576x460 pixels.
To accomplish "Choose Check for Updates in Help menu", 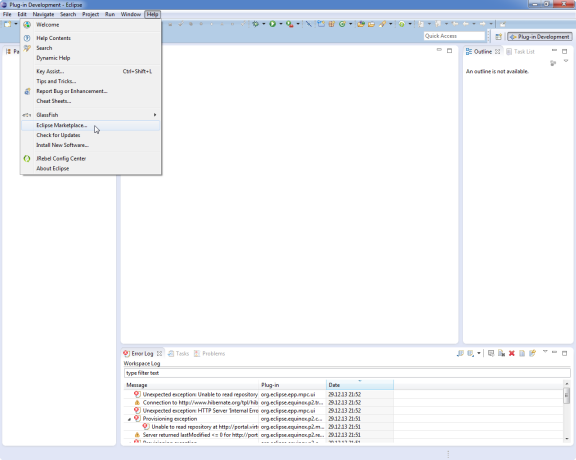I will pos(91,135).
